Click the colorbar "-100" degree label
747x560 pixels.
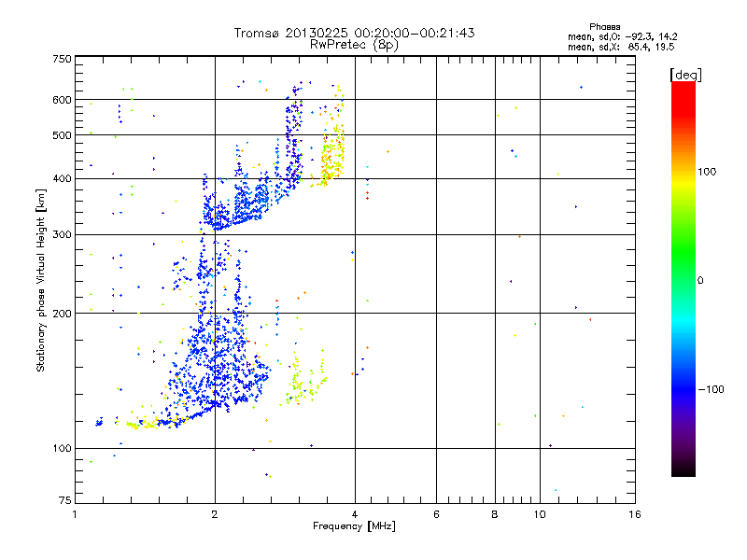click(711, 389)
